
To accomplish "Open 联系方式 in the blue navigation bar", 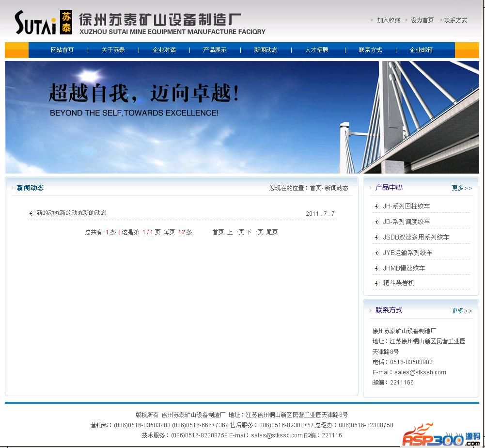I will tap(370, 50).
